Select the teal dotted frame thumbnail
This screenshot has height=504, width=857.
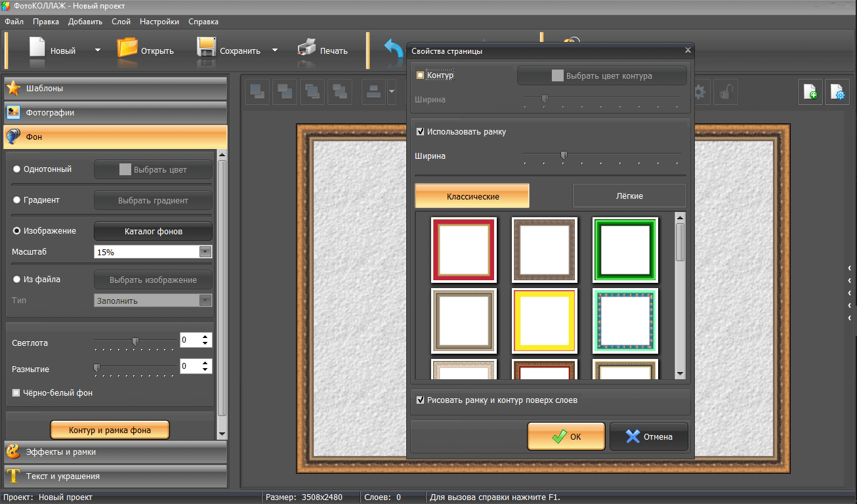[x=625, y=320]
